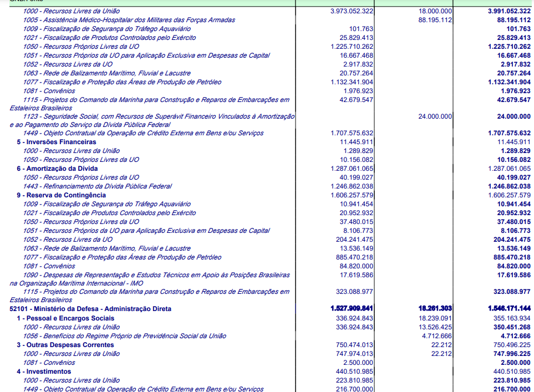This screenshot has height=392, width=534.
Task: Click '1050 - Recursos Próprios Livres' beside 37.480.015
Action: 81,222
